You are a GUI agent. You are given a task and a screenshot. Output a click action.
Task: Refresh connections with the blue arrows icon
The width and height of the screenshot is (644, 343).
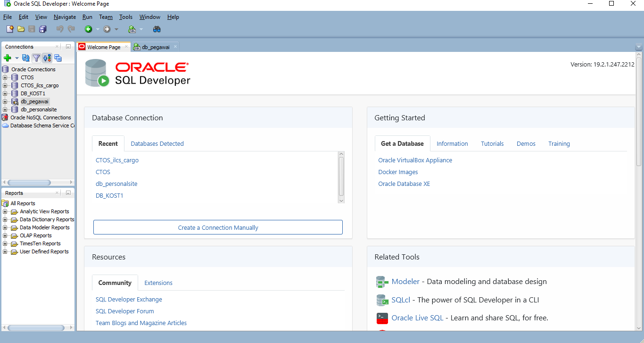click(26, 58)
